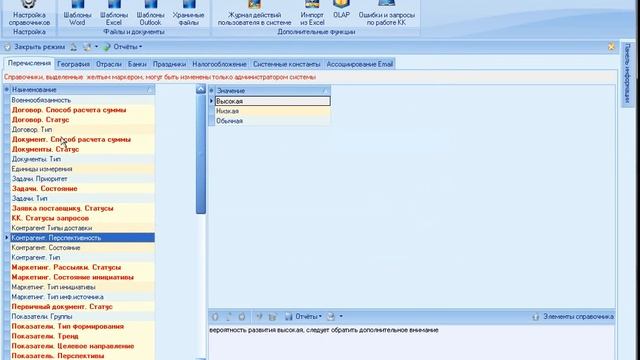
Task: Select the Показатели. Группы row
Action: pos(82,316)
